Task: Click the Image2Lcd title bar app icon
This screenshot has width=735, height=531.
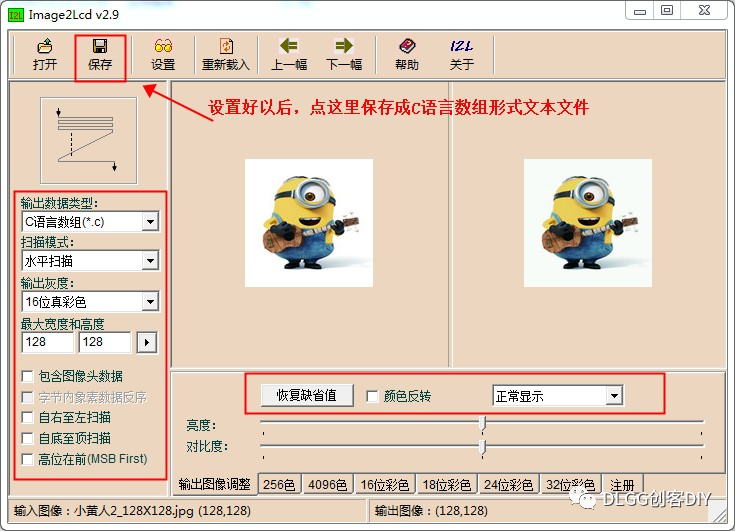Action: pos(15,15)
